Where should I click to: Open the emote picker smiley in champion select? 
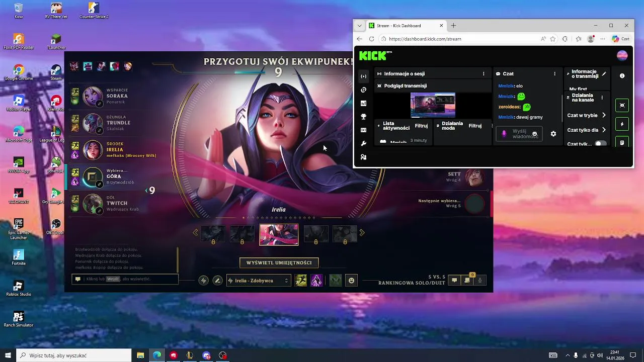[x=352, y=281]
